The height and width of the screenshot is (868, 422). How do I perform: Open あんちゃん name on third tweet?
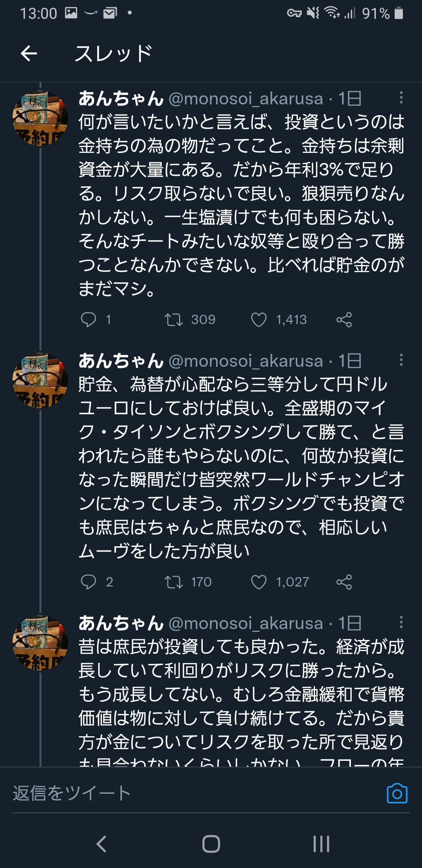pos(121,623)
